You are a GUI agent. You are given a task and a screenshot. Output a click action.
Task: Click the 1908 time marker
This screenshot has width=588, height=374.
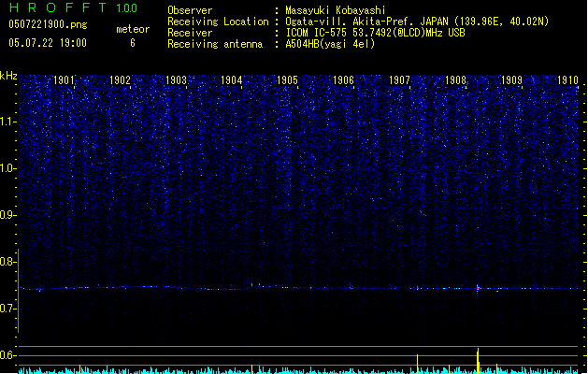pyautogui.click(x=455, y=80)
